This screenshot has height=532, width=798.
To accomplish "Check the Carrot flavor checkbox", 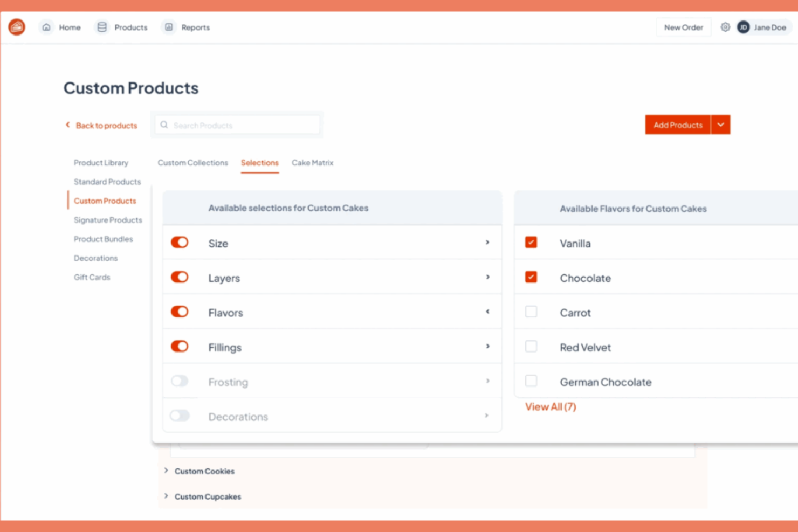I will 531,312.
